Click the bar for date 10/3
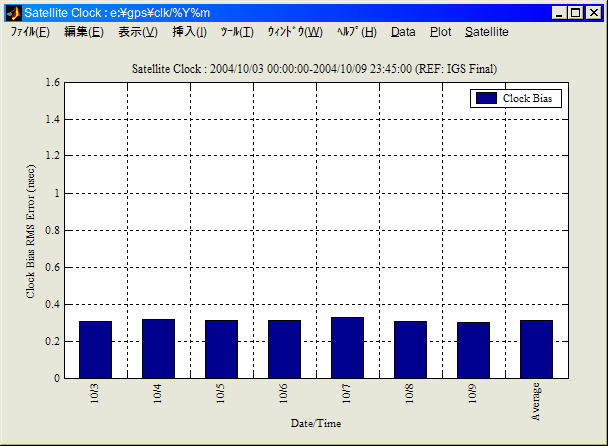Image resolution: width=608 pixels, height=446 pixels. tap(95, 349)
